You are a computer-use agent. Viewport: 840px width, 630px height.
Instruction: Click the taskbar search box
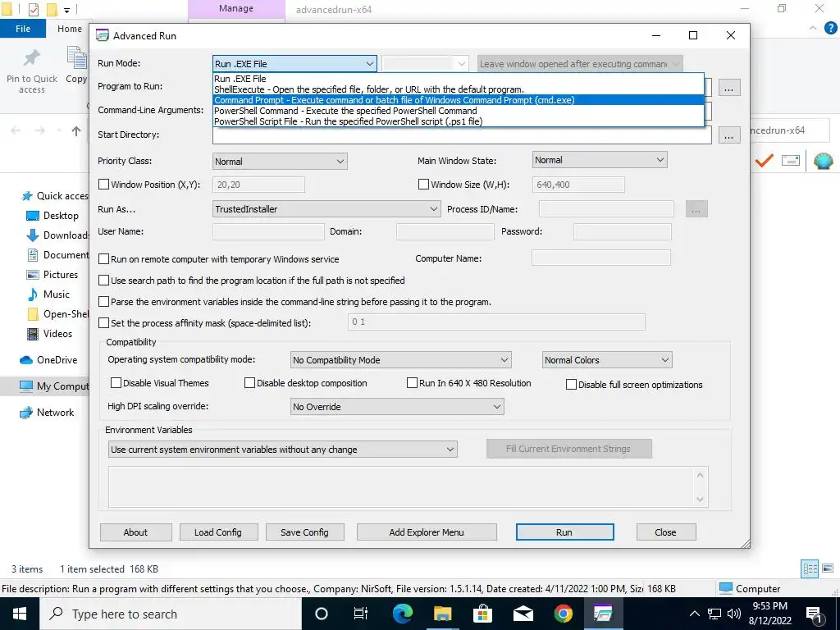(x=171, y=614)
